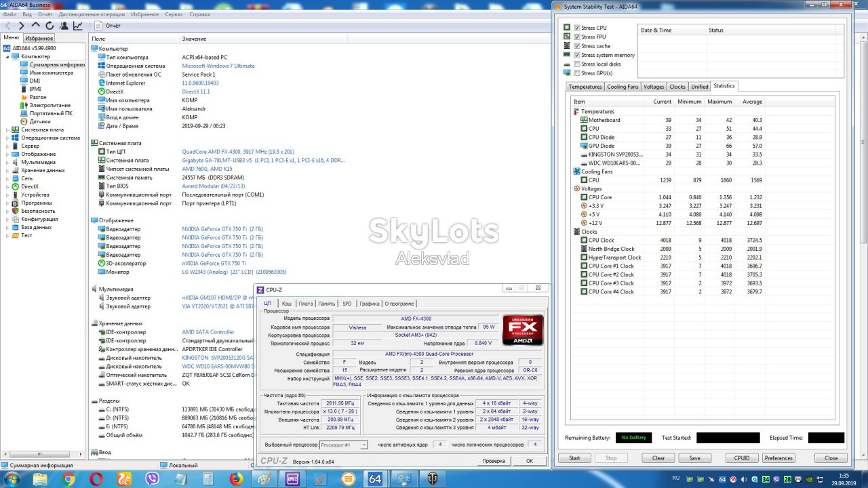Go back with the AIDA64 toolbar arrow
This screenshot has width=868, height=488.
coord(8,26)
